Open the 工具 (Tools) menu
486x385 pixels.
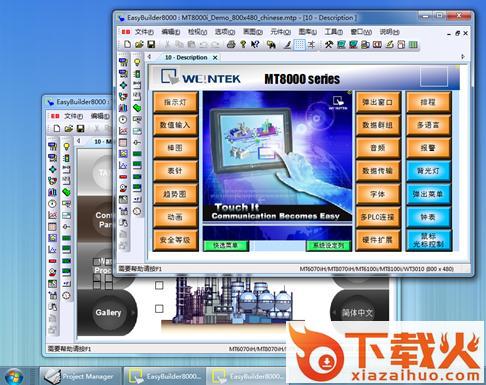tap(333, 32)
